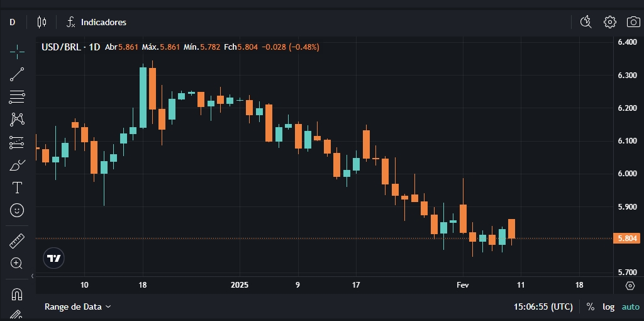Take a chart snapshot with camera icon
Viewport: 644px width, 321px height.
(633, 22)
